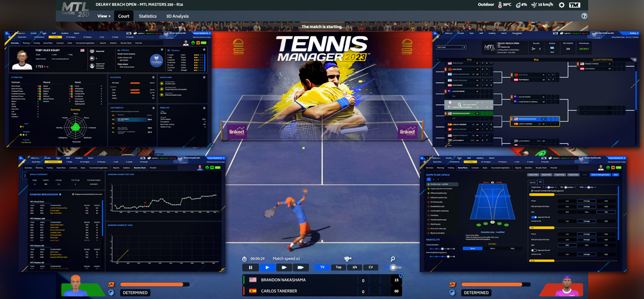Click the triple fast-forward speed button
This screenshot has width=644, height=299.
(300, 267)
